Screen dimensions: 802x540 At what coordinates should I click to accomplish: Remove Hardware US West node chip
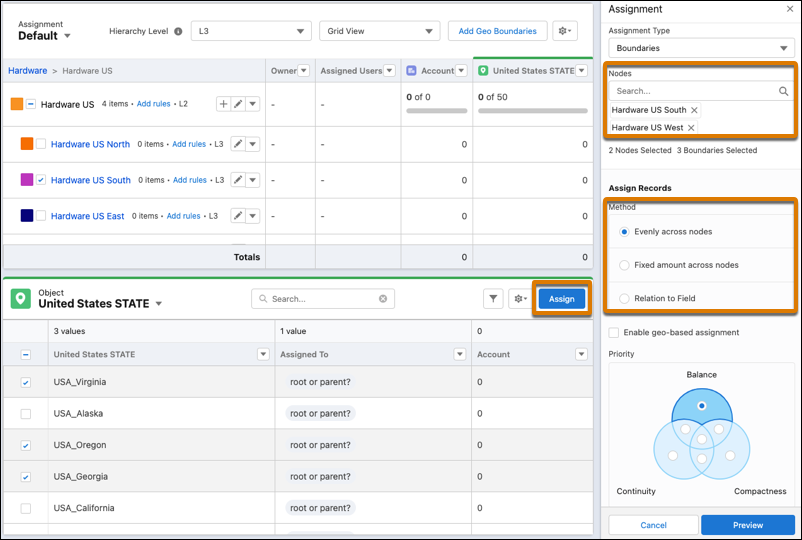[691, 128]
